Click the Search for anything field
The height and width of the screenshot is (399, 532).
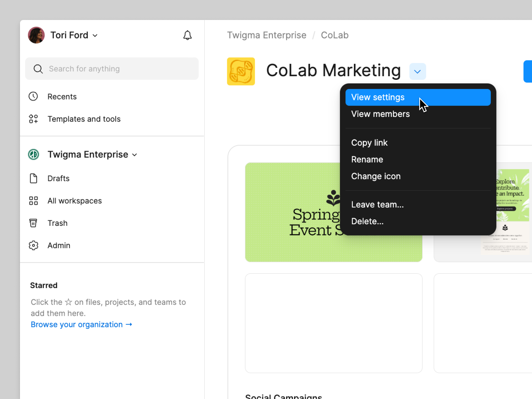coord(112,69)
